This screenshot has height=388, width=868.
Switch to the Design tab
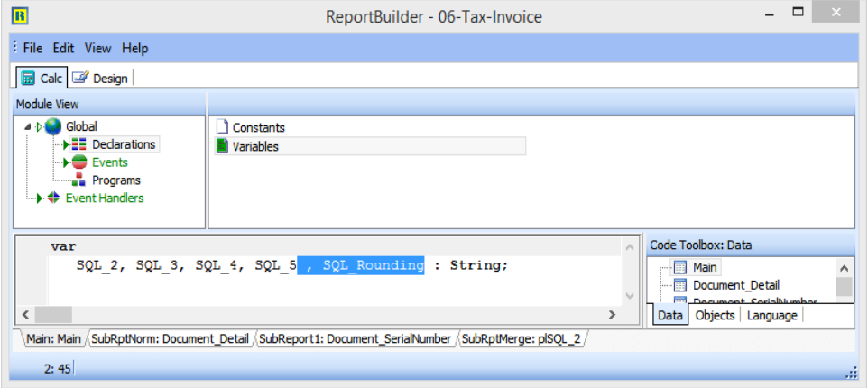pos(100,79)
